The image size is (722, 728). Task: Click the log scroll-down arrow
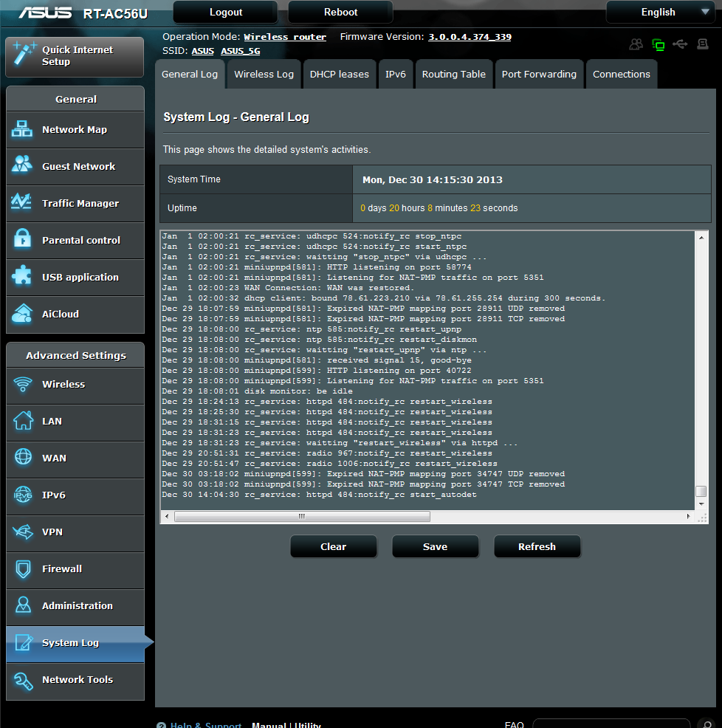coord(701,504)
